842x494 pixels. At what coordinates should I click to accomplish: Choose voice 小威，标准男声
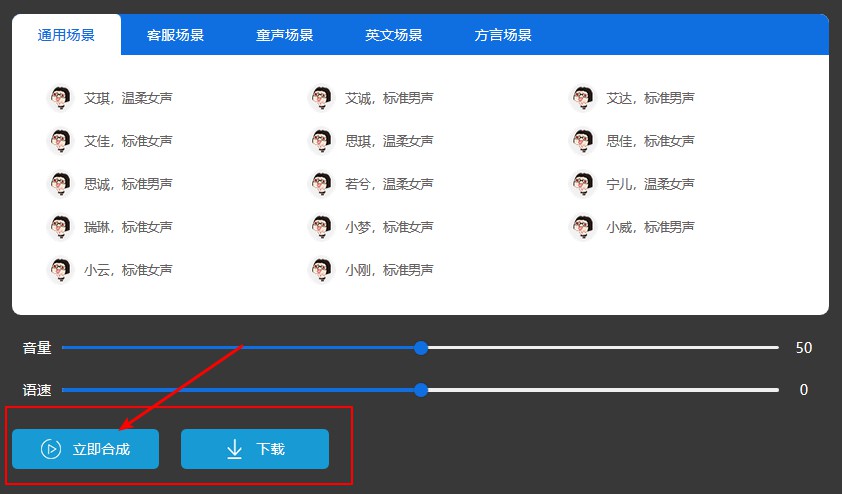click(x=650, y=227)
